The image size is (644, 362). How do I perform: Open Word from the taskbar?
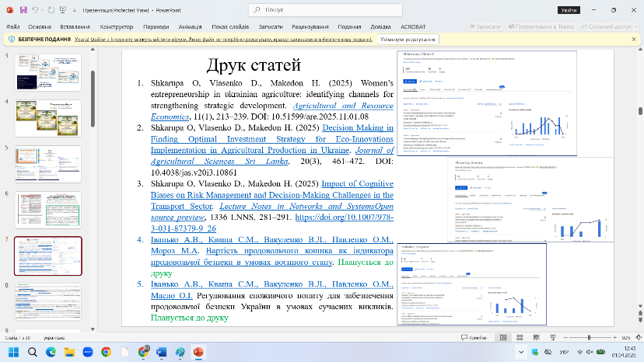161,352
